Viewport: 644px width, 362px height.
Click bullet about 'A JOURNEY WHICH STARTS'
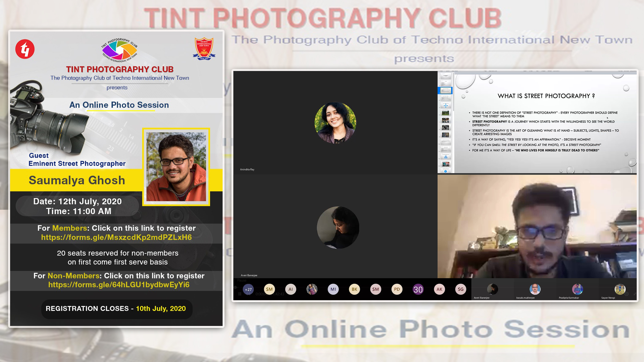point(543,123)
